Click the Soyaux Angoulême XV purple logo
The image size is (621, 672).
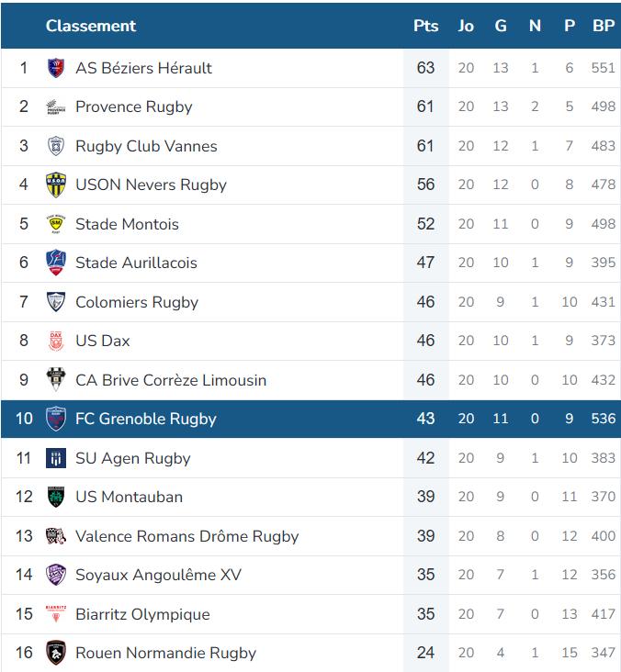[56, 575]
